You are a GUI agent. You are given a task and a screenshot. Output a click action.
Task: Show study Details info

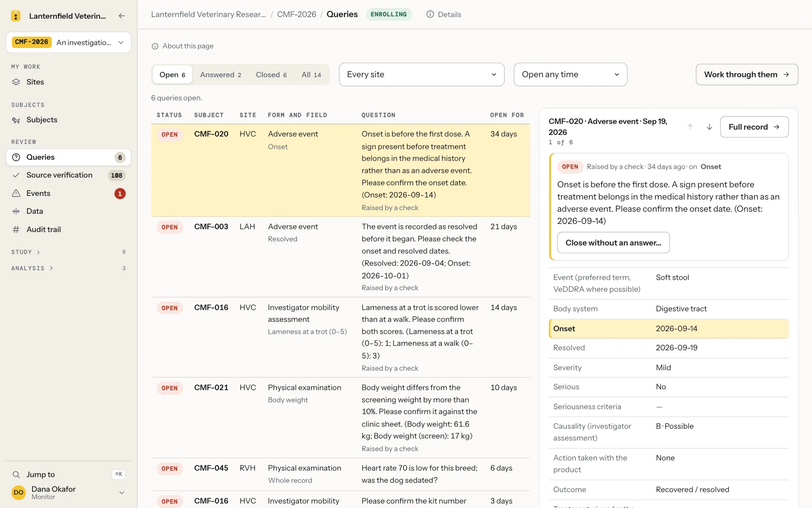pos(444,15)
